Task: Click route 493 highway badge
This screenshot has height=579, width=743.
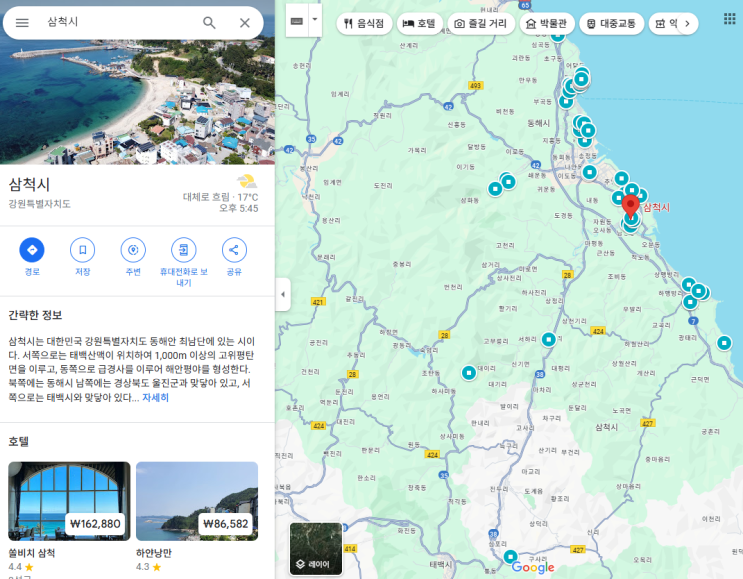Action: pyautogui.click(x=475, y=85)
